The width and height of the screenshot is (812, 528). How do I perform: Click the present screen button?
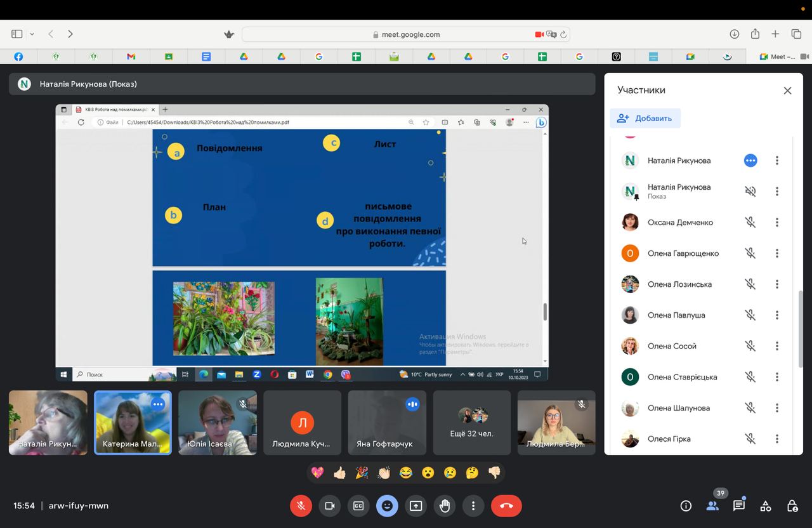416,506
